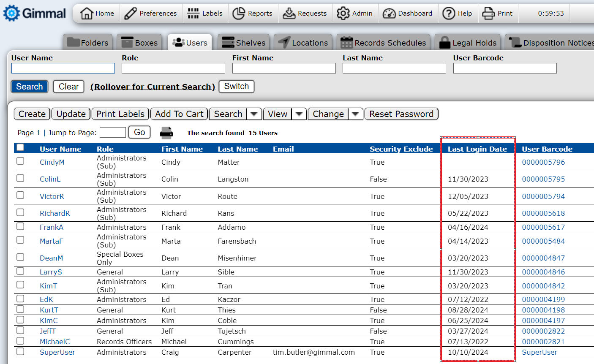Check the box for user CindyM
Viewport: 594px width, 364px height.
[x=20, y=161]
